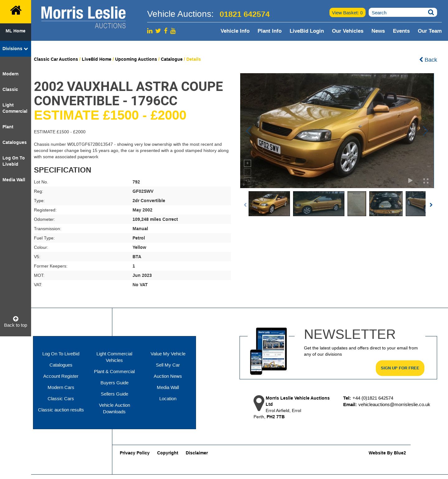448x479 pixels.
Task: Open the Privacy Policy link
Action: [135, 453]
